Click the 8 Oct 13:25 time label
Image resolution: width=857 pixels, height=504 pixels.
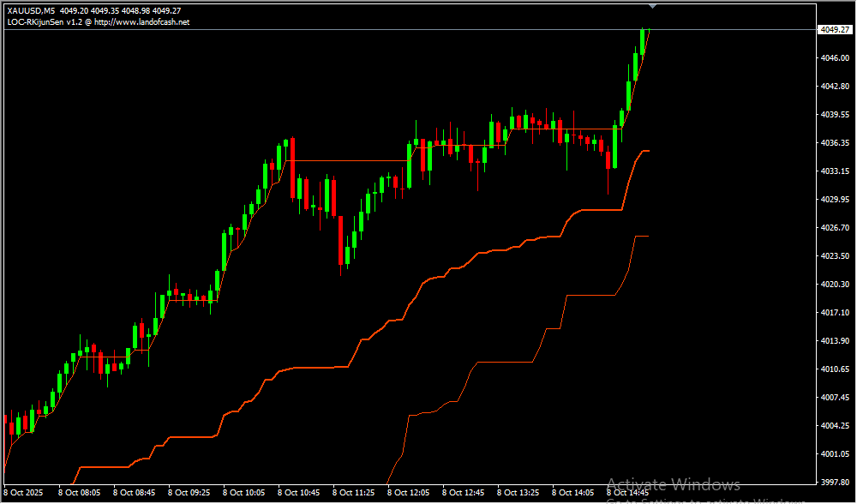click(518, 493)
